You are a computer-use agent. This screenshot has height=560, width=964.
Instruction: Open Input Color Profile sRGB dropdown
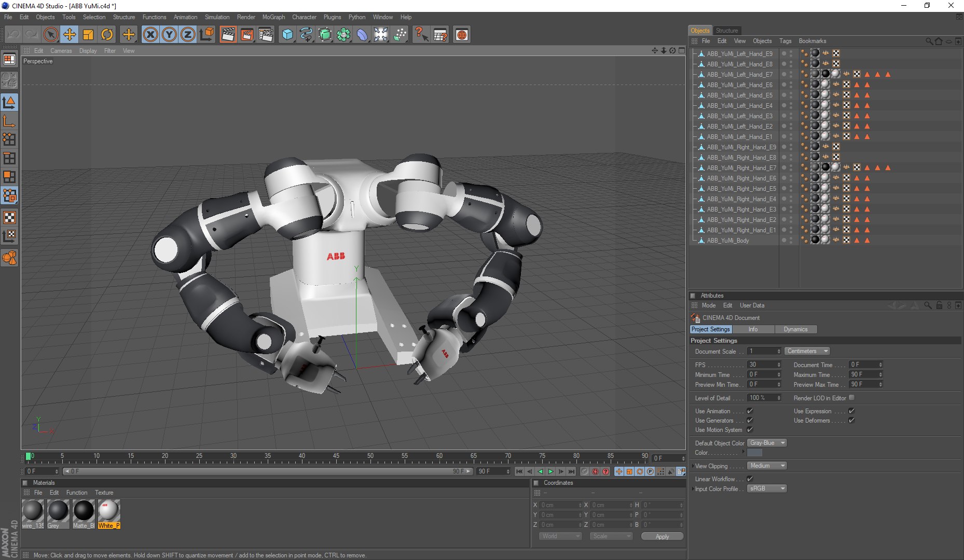tap(767, 488)
